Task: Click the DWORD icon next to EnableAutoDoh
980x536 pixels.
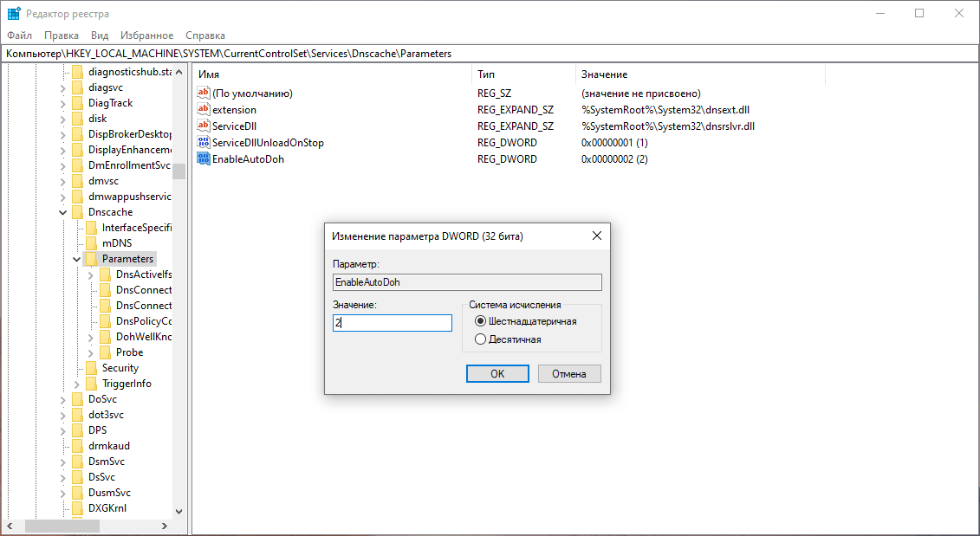Action: click(x=203, y=158)
